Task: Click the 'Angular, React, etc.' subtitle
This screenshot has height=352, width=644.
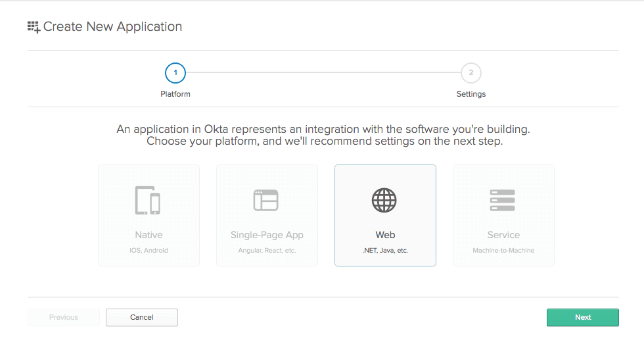Action: point(267,251)
